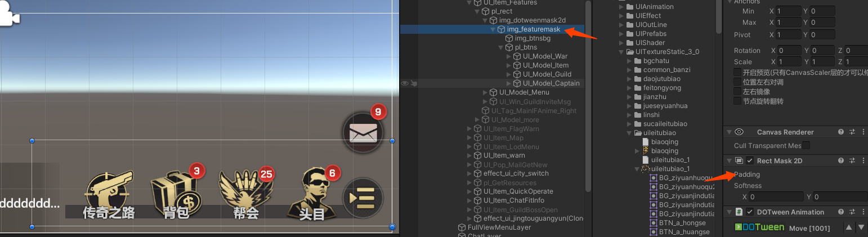
Task: Disable the DOTween Animation component checkbox
Action: (750, 212)
